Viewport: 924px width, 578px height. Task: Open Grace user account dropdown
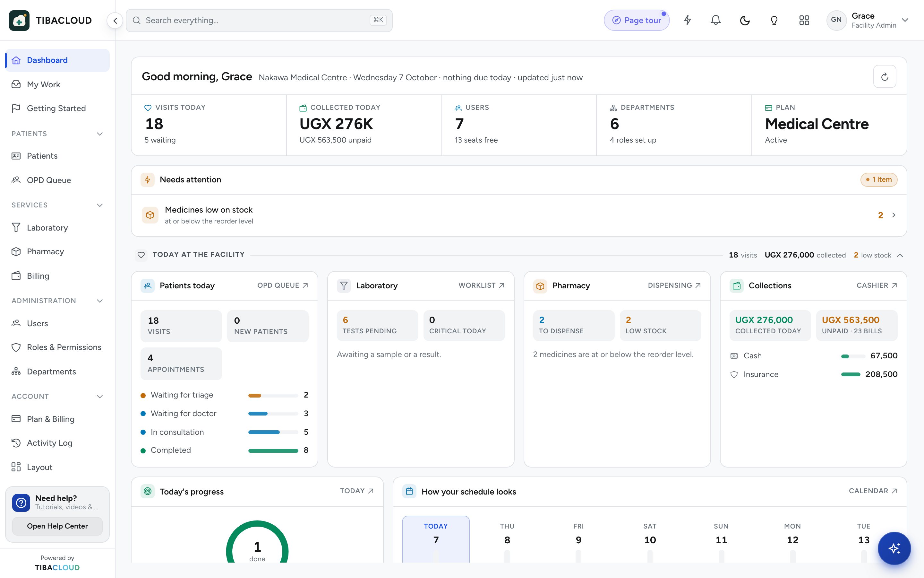[868, 20]
